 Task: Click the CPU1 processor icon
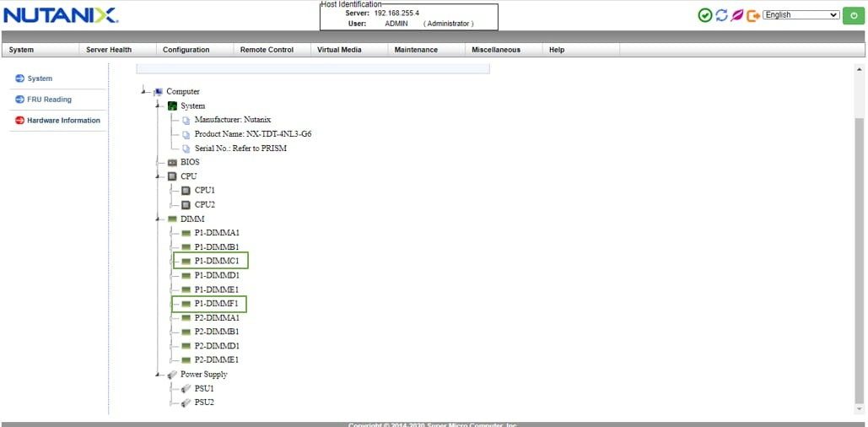pyautogui.click(x=186, y=191)
